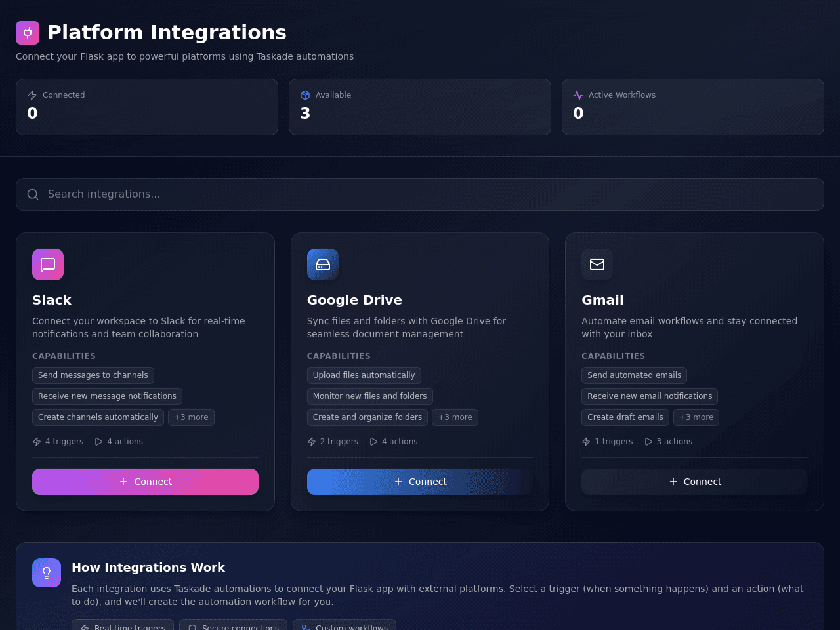Connect the Google Drive integration
840x630 pixels.
[x=420, y=482]
